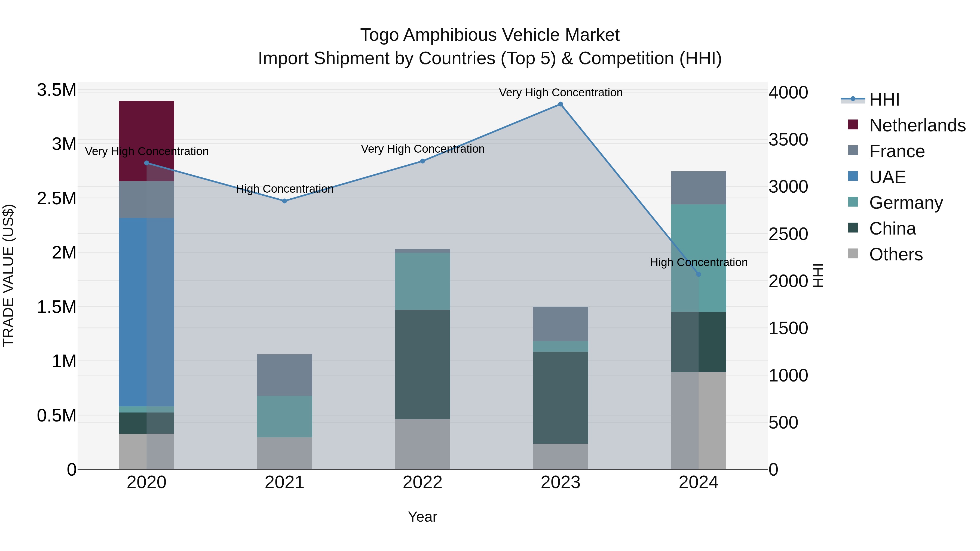
Task: Toggle China series in legend
Action: click(882, 229)
